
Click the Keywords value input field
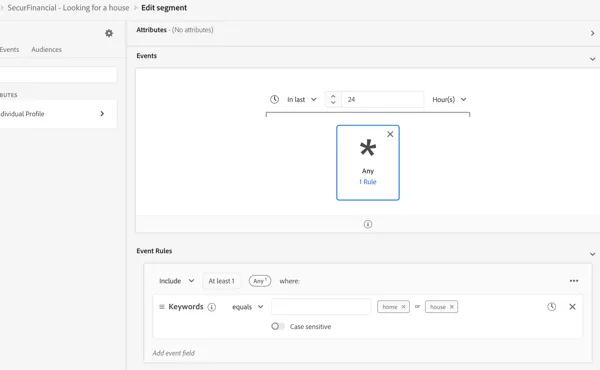coord(321,307)
